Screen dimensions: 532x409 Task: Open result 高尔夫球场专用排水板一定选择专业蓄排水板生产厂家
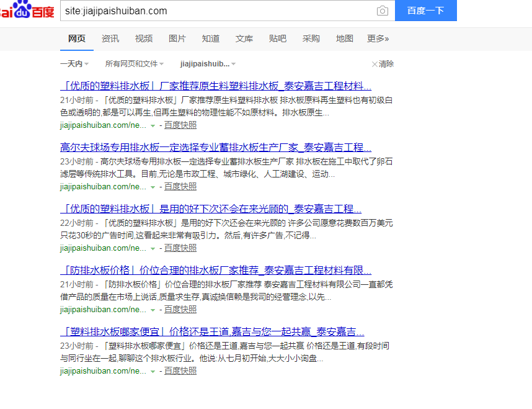coord(216,147)
